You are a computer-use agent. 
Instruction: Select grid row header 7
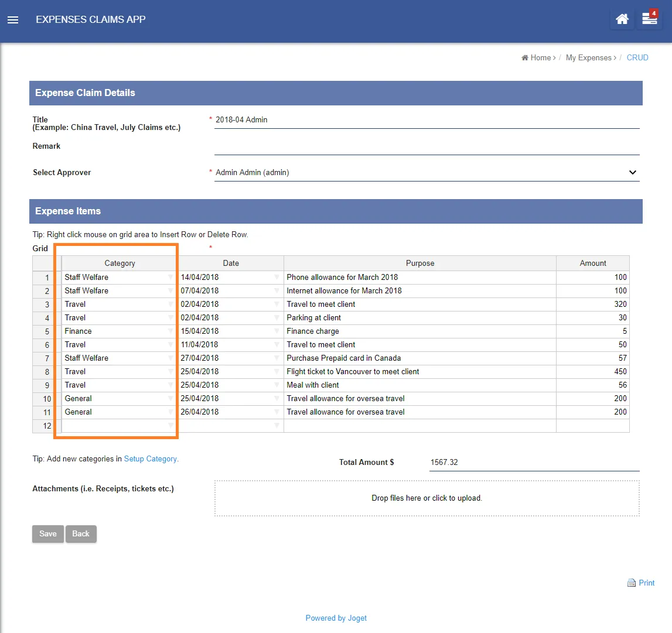(x=47, y=358)
